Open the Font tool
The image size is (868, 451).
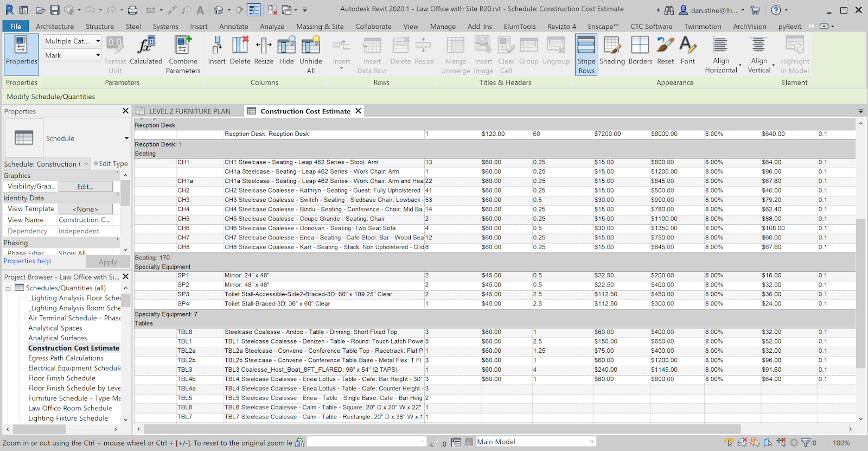click(688, 52)
